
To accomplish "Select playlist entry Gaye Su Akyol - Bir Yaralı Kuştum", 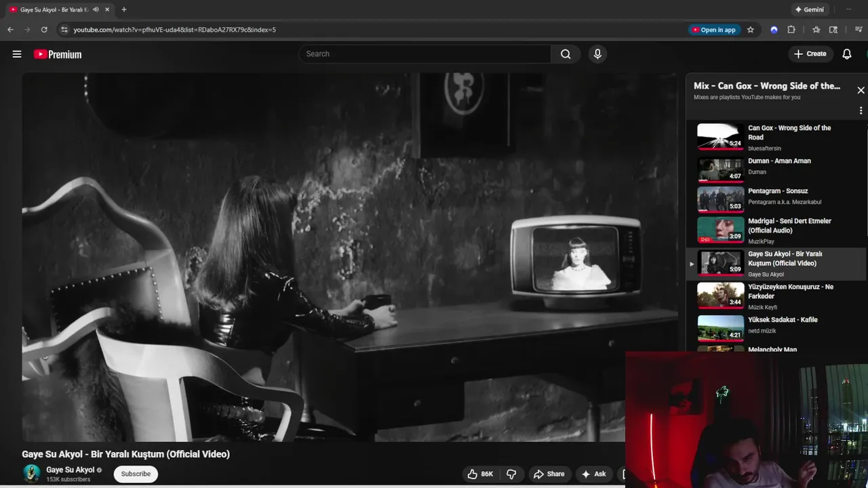I will pos(776,264).
